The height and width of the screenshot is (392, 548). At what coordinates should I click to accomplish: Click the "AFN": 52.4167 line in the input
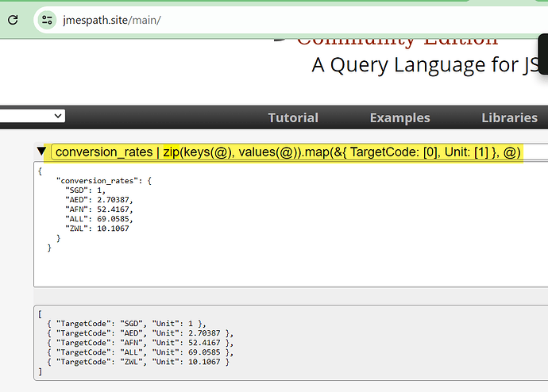coord(99,209)
